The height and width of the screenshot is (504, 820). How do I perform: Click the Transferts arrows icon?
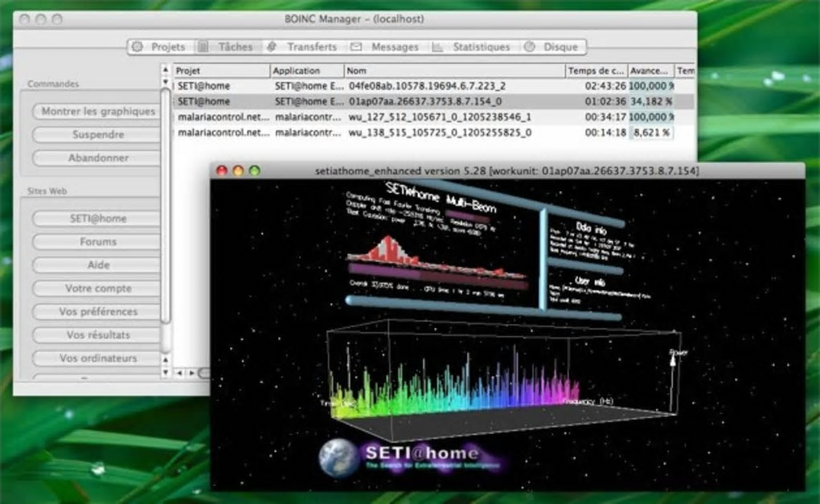coord(272,47)
